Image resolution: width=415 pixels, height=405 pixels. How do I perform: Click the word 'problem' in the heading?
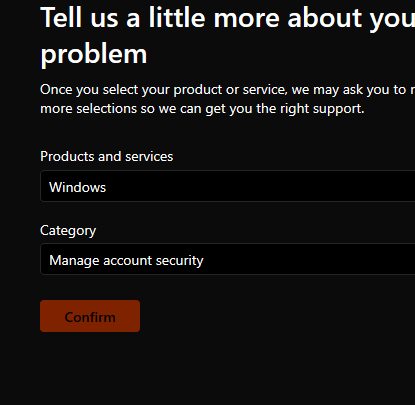tap(94, 54)
